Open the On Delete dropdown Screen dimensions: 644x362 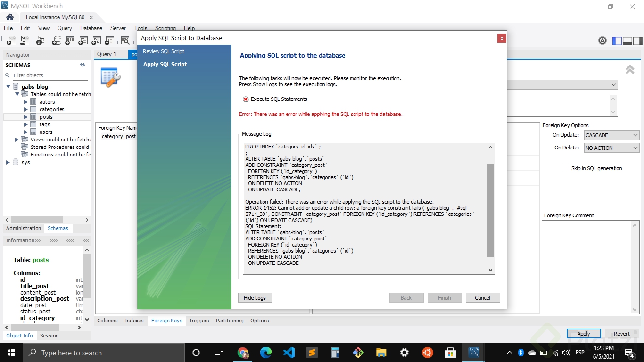(x=611, y=148)
